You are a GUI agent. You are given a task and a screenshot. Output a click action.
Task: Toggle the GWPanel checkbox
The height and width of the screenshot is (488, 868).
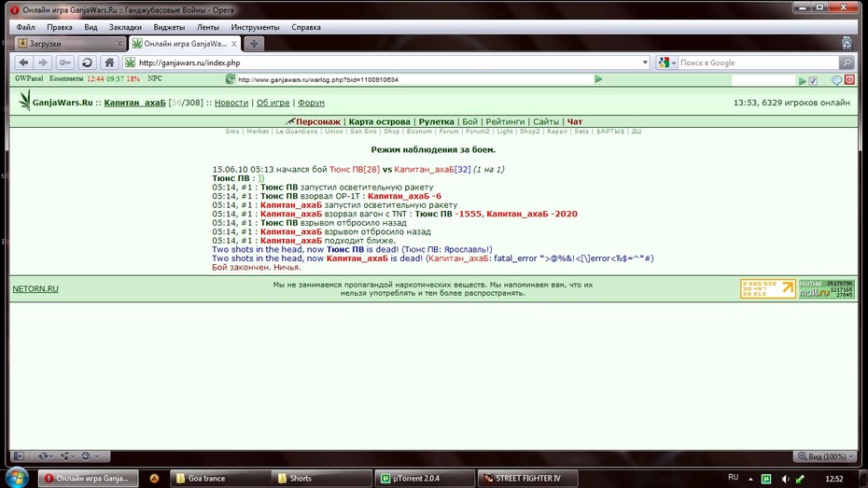click(x=813, y=81)
